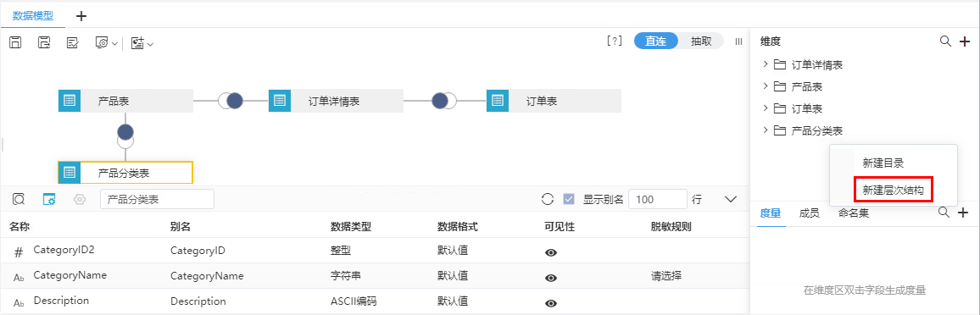
Task: Switch the mode toggle to 抽取
Action: [x=700, y=41]
